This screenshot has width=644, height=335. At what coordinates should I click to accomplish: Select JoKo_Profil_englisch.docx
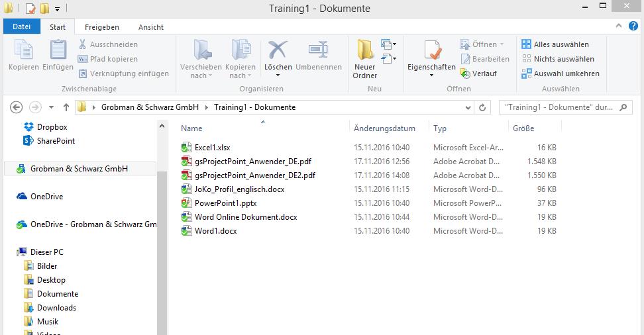pos(233,189)
